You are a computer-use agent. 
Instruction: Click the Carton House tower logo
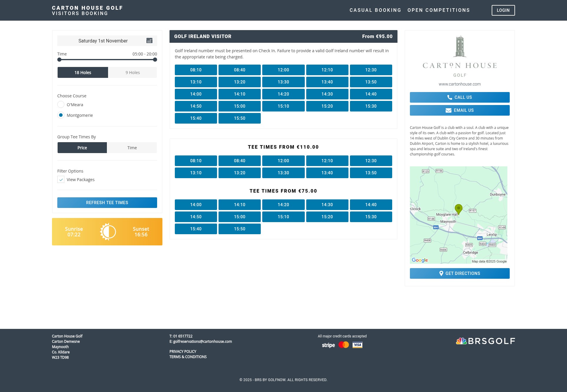pos(460,47)
